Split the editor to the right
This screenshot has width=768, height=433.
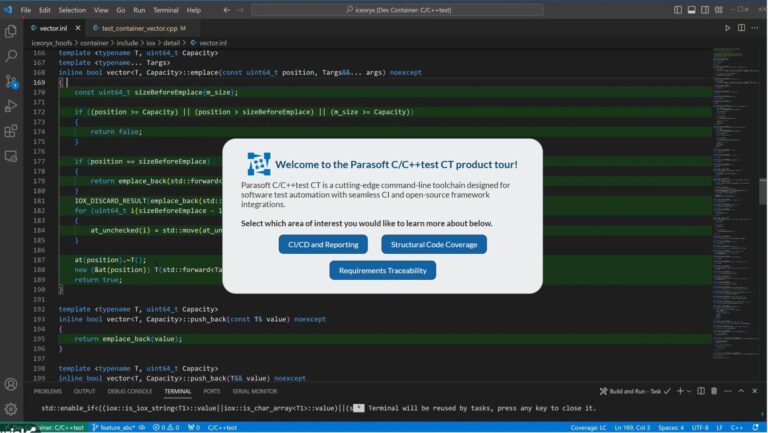point(742,28)
